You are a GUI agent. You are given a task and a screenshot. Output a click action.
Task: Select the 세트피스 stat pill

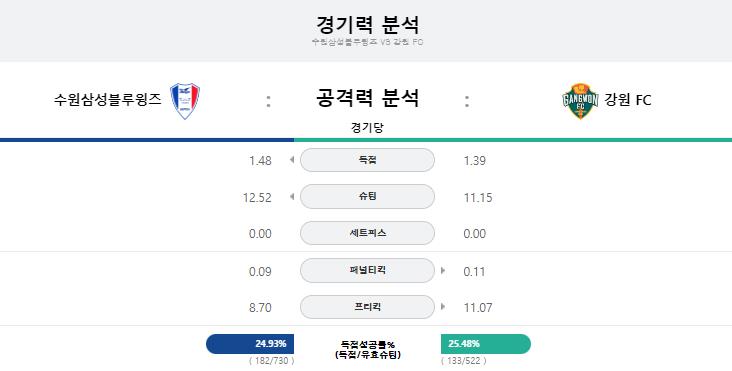click(367, 233)
